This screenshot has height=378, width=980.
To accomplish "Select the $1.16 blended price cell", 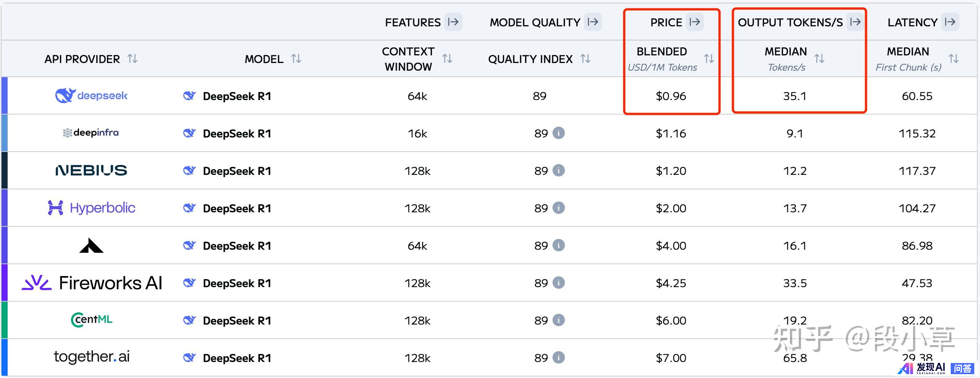I will (671, 133).
